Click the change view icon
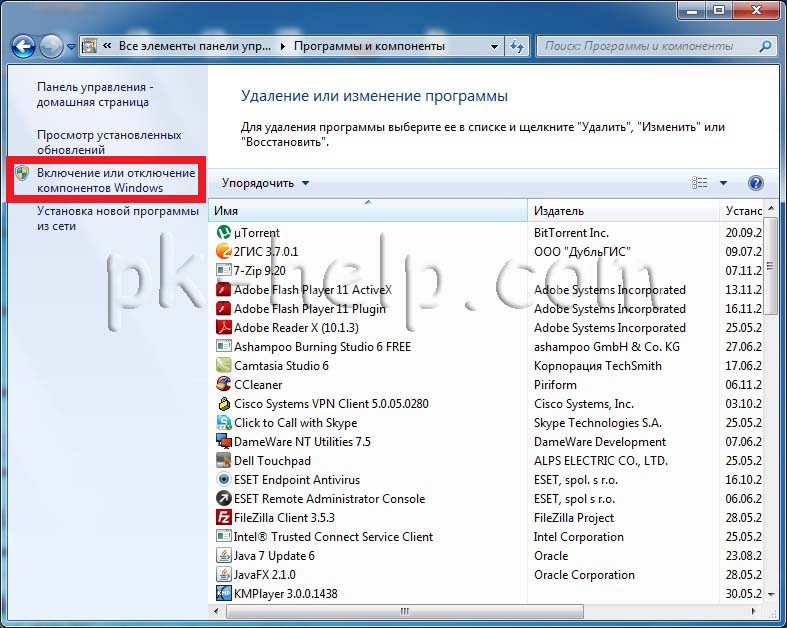Viewport: 787px width, 628px height. click(x=699, y=183)
